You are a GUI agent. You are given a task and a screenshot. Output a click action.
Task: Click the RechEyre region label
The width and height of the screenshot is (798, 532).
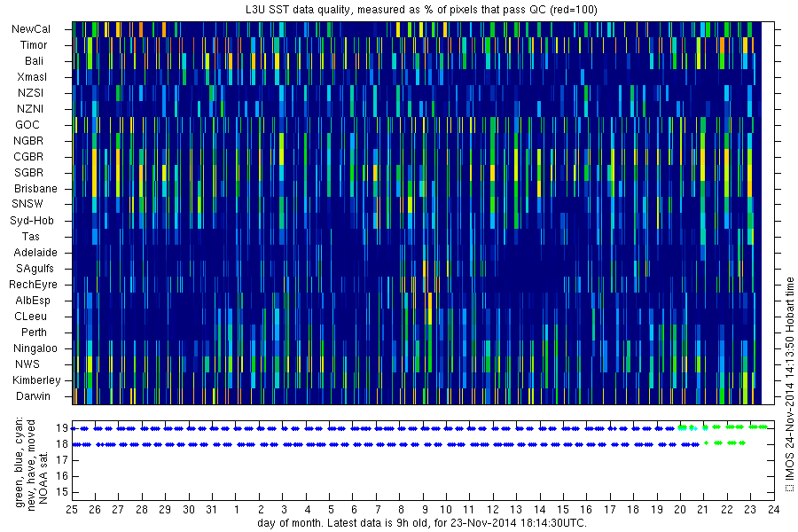tap(33, 284)
